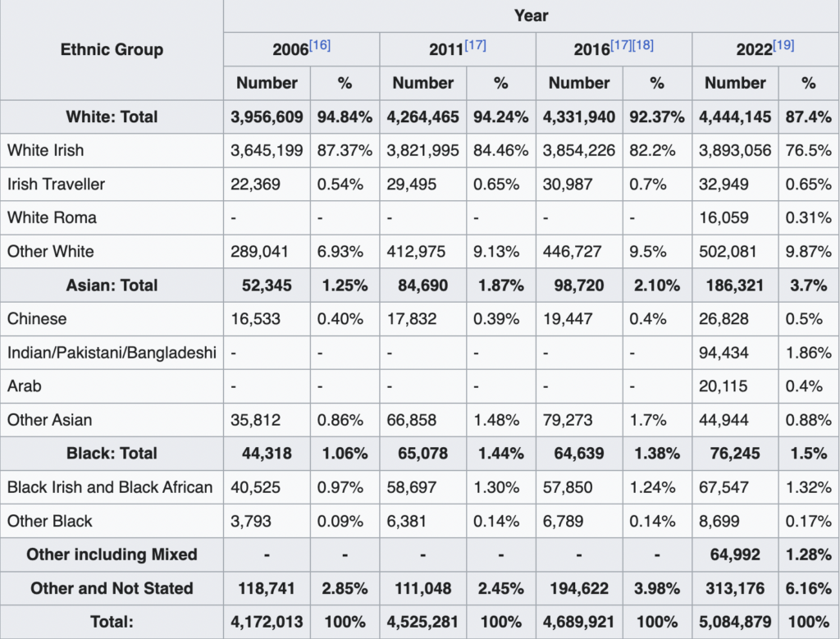Click the Black Irish and Black African label

pyautogui.click(x=110, y=487)
